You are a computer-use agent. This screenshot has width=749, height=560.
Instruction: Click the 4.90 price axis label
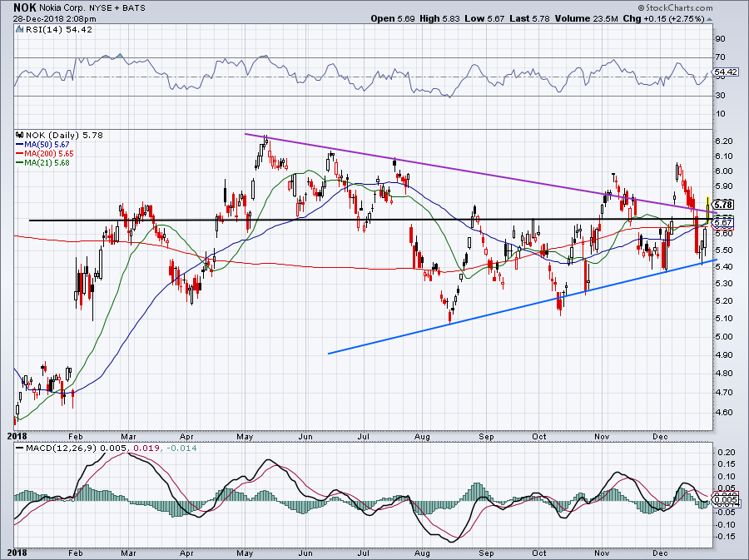pos(724,355)
